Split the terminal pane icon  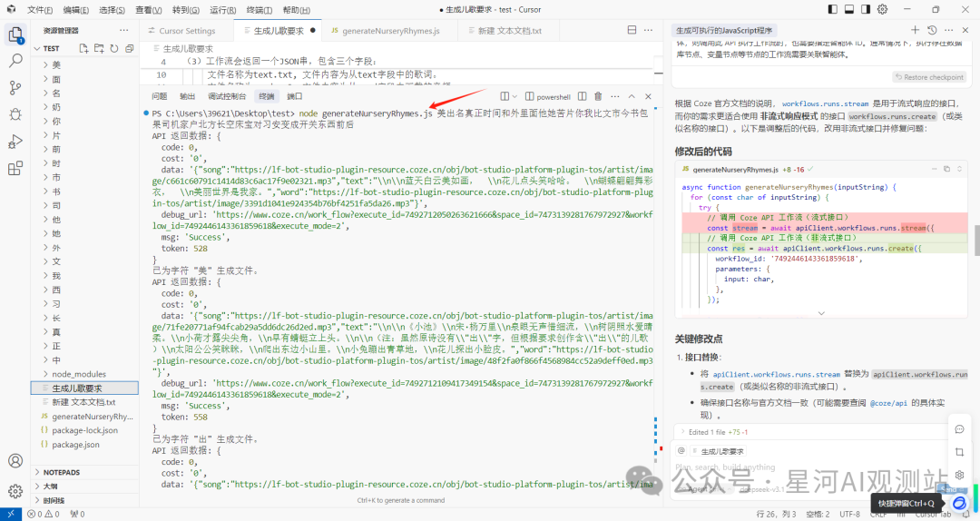(x=582, y=96)
